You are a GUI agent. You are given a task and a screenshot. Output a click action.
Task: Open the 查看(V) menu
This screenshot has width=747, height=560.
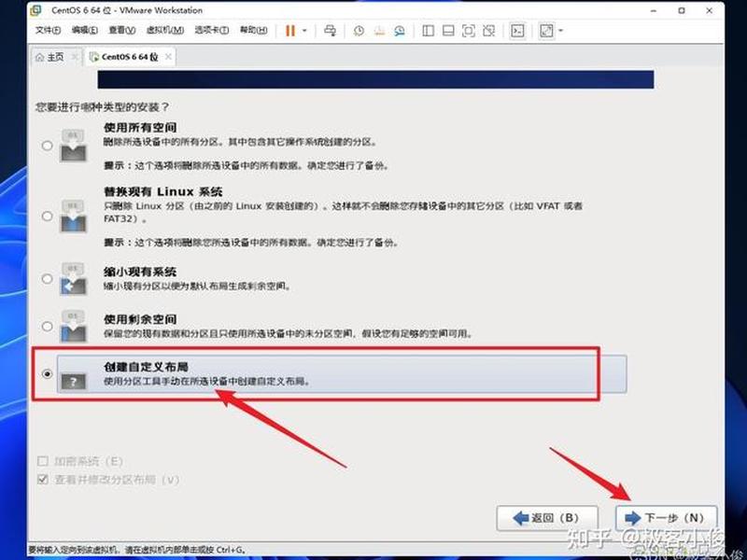pyautogui.click(x=122, y=30)
